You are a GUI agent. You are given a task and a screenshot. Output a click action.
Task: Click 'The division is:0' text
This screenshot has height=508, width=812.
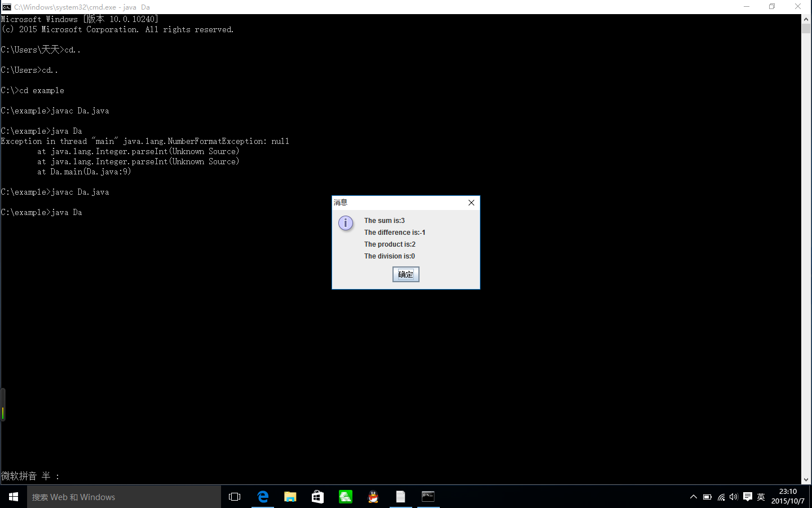[x=390, y=256]
